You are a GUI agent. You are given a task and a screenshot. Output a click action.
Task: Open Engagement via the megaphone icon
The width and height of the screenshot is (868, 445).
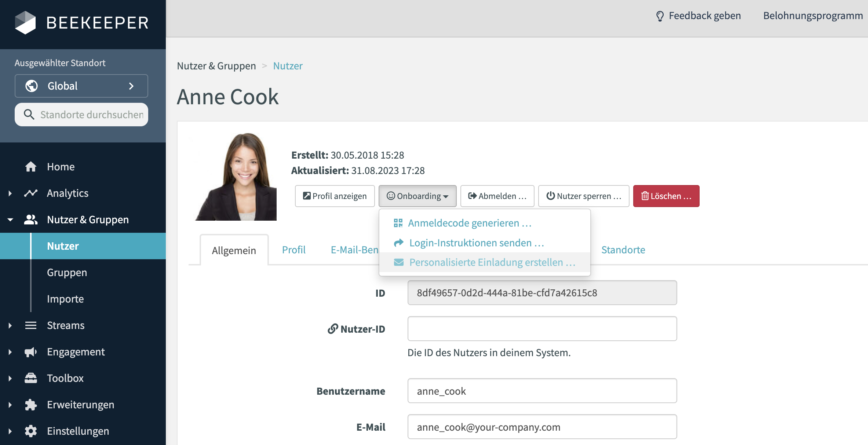point(30,351)
